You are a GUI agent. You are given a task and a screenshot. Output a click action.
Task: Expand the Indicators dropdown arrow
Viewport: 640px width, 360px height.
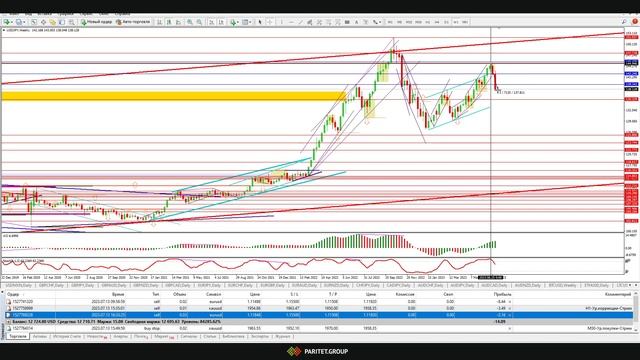pyautogui.click(x=238, y=22)
